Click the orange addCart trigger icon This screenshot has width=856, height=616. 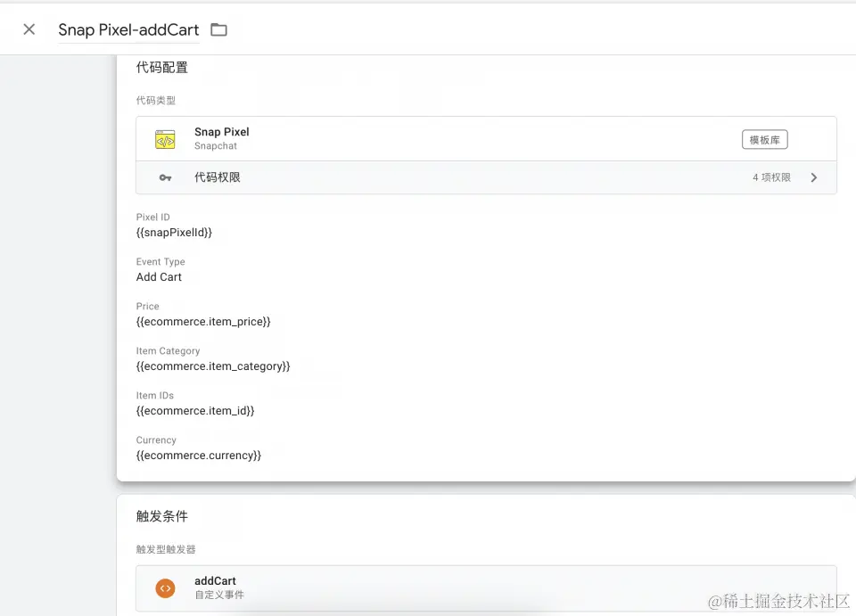[166, 588]
